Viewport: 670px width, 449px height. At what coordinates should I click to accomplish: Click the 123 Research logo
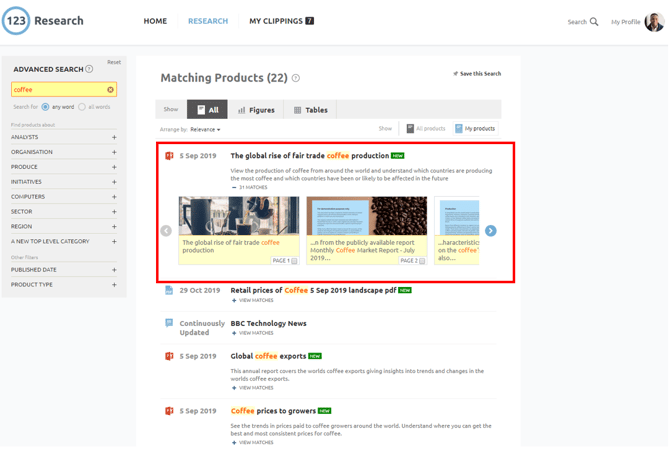point(43,21)
